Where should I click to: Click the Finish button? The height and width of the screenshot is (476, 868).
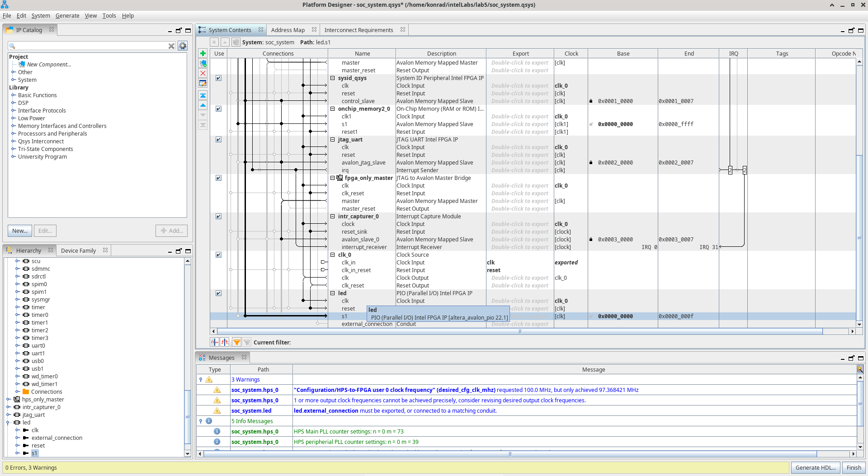tap(854, 468)
